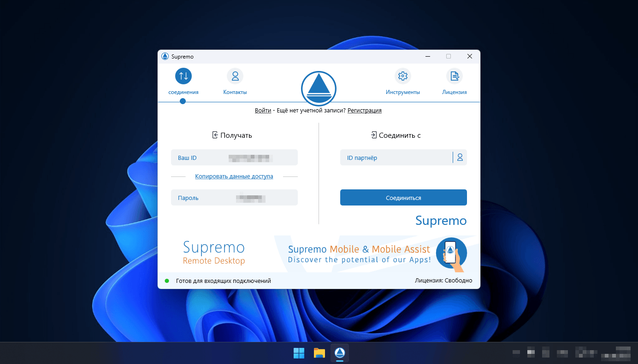Switch to the Инструменты tab label
Viewport: 638px width, 364px height.
point(403,92)
